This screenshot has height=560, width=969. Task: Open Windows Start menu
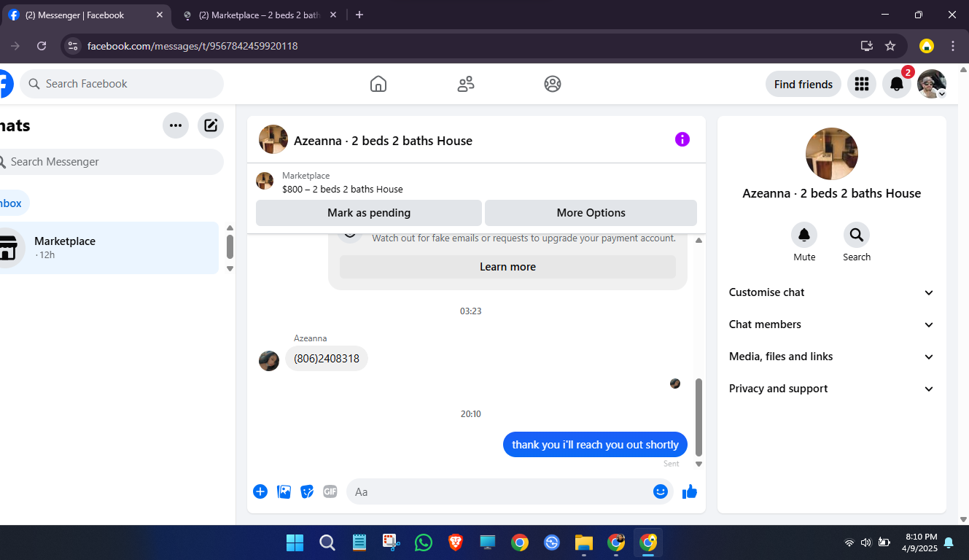pos(295,542)
